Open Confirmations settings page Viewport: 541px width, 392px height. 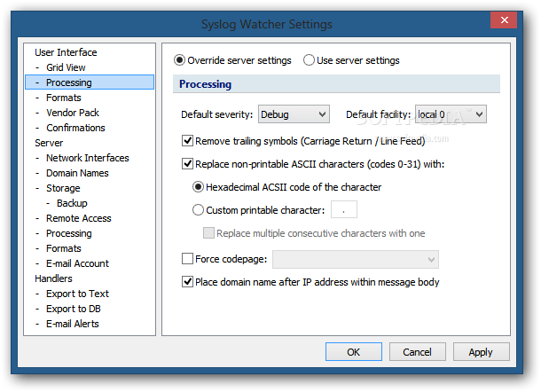click(75, 128)
